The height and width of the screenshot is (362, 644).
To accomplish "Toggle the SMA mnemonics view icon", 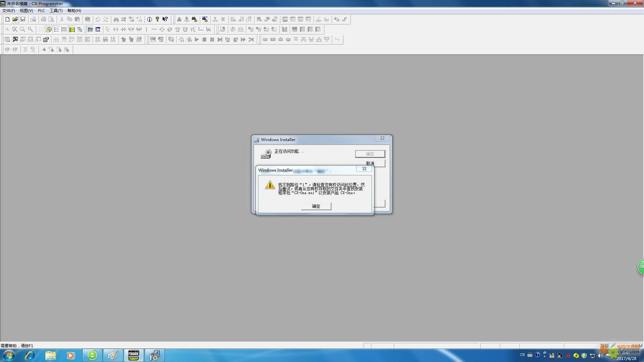I will point(90,29).
